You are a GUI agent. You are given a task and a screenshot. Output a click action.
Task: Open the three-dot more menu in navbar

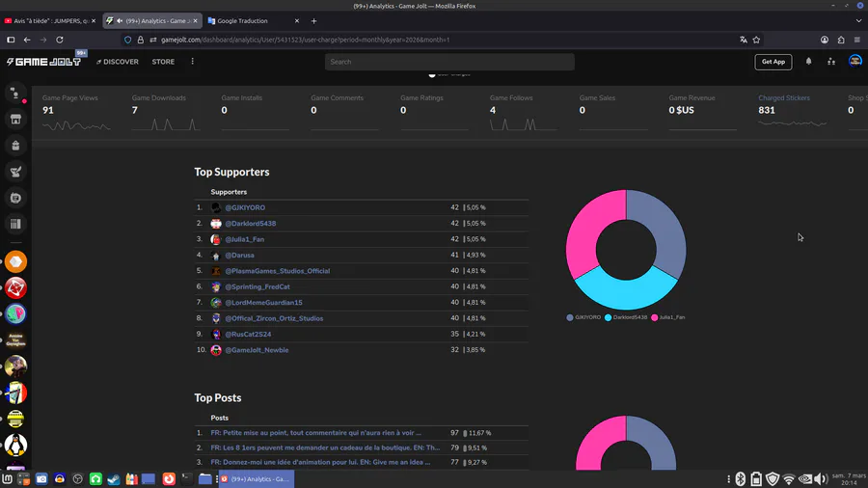coord(193,62)
